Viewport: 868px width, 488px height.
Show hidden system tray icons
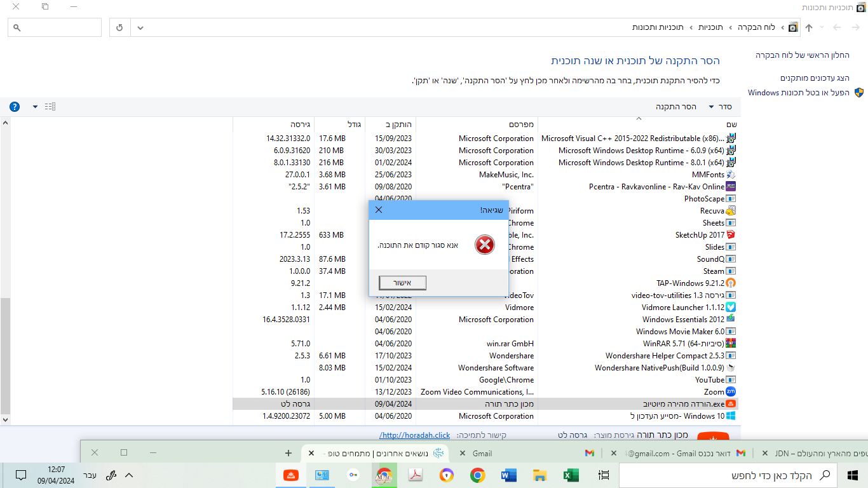click(x=129, y=475)
